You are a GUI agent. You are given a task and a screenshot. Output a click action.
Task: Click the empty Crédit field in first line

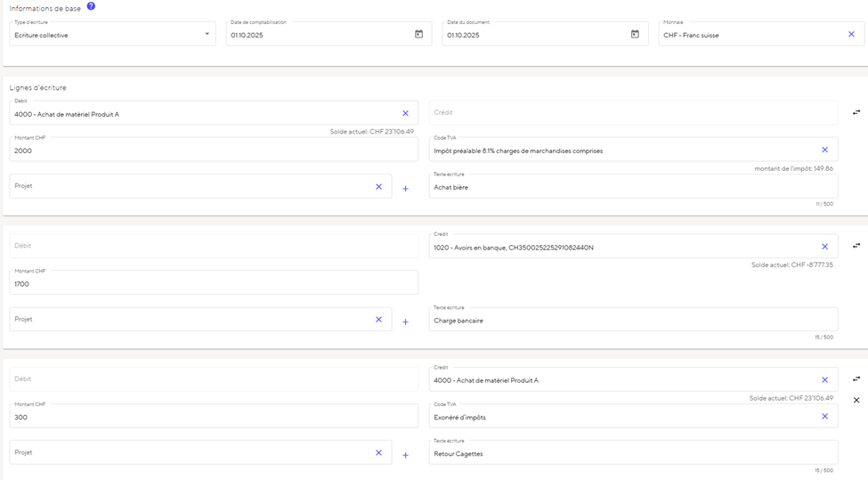(x=632, y=113)
